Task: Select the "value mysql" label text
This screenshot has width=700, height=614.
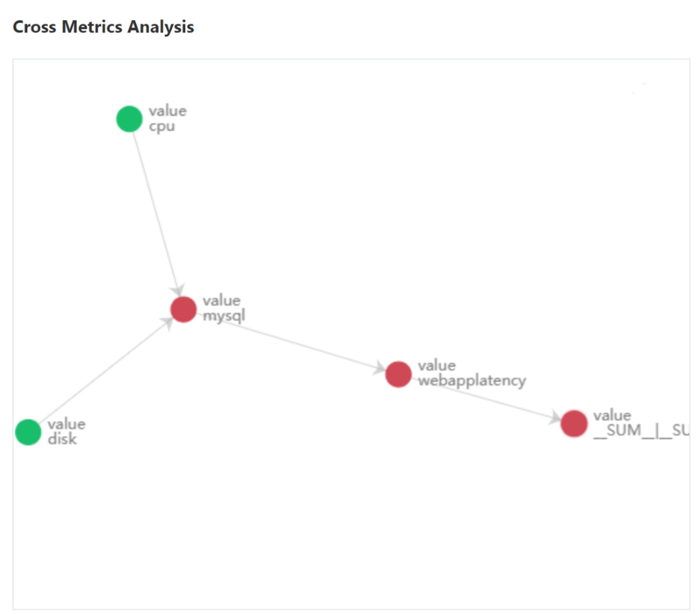Action: pos(223,308)
